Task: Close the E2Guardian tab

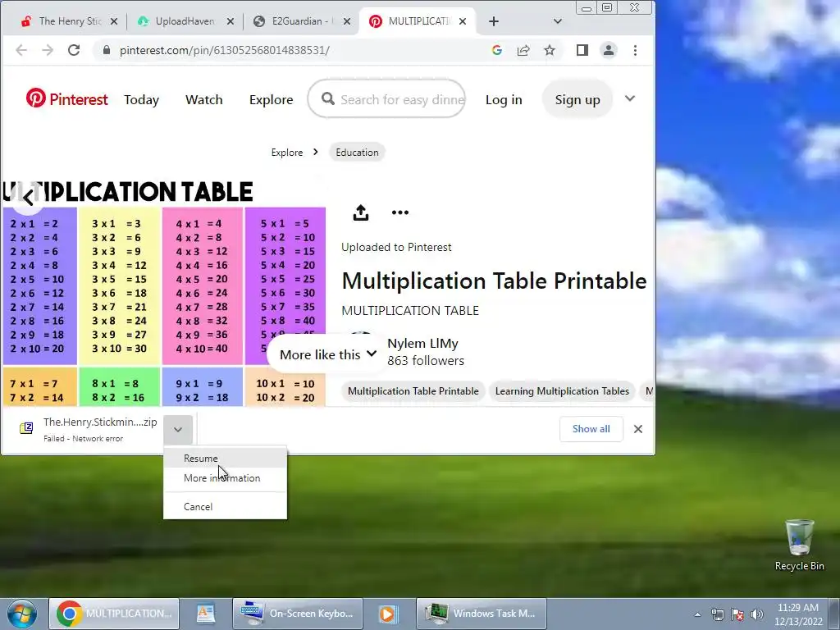Action: coord(347,21)
